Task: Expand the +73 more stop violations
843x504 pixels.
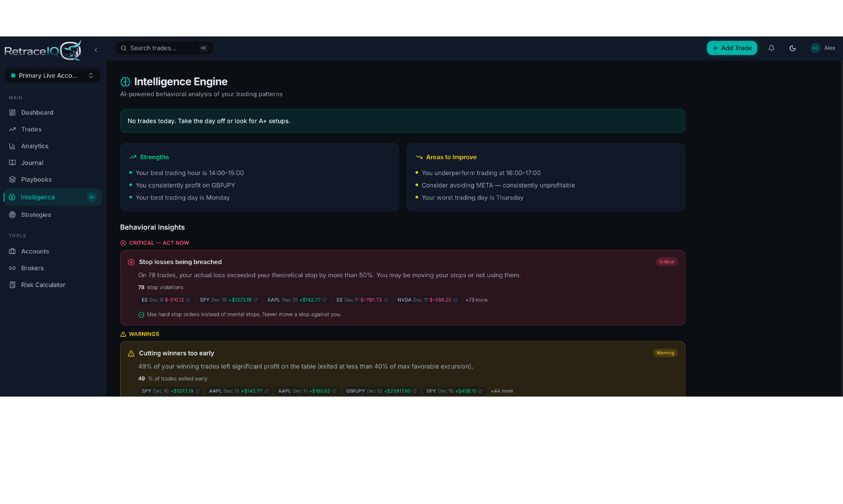Action: point(477,300)
